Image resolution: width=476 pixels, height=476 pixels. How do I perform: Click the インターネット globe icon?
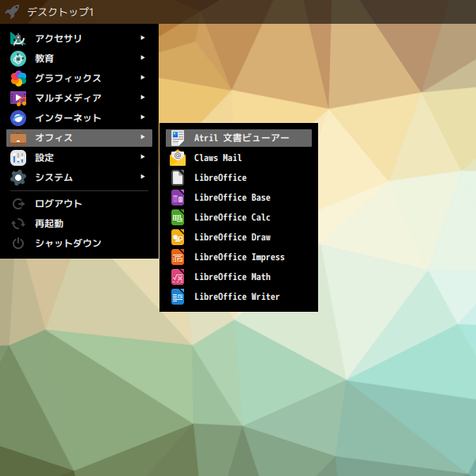pos(18,118)
